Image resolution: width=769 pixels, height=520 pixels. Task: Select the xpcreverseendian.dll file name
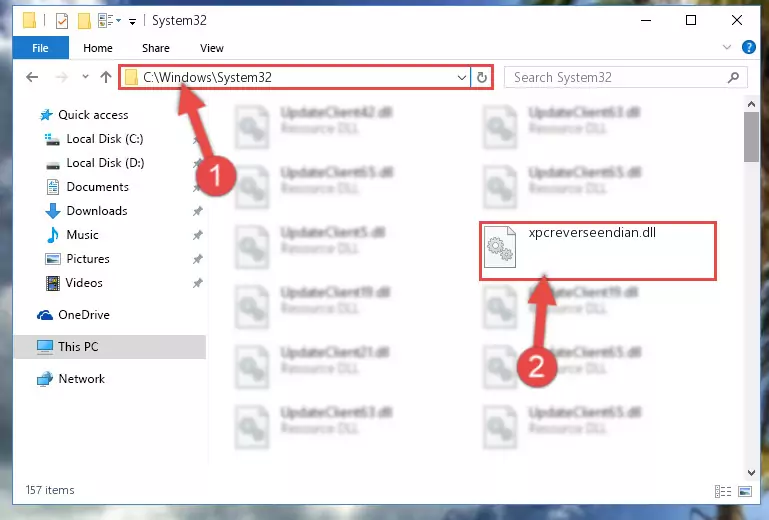(x=592, y=233)
